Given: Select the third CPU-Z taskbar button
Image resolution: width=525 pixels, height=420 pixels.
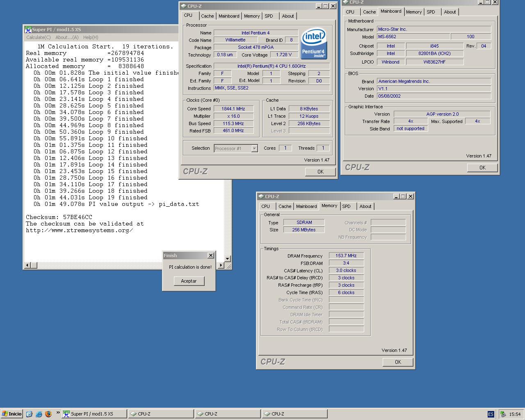Looking at the screenshot, I should (x=294, y=414).
